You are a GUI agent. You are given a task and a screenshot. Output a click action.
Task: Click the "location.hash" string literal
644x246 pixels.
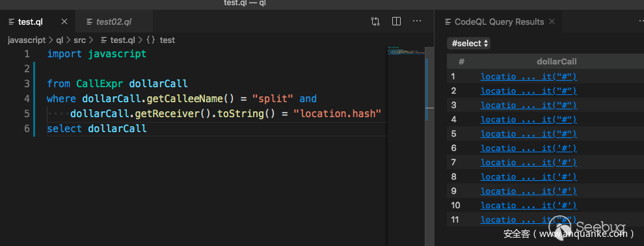pos(338,114)
